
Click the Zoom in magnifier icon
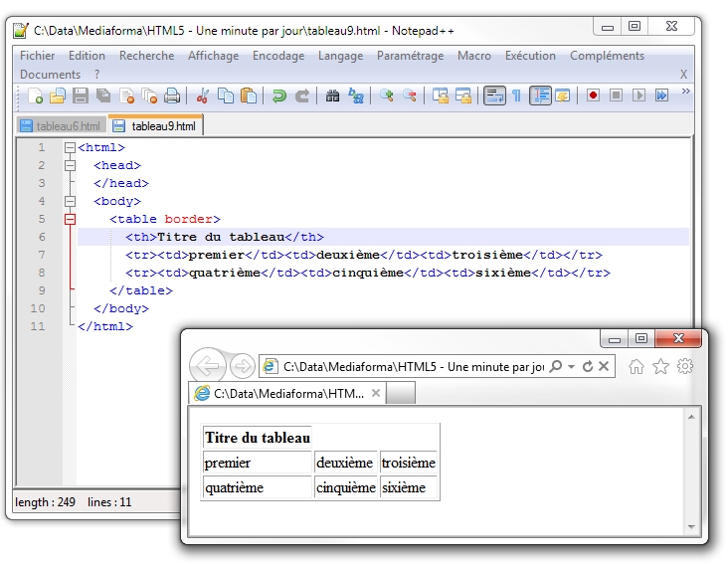click(387, 96)
